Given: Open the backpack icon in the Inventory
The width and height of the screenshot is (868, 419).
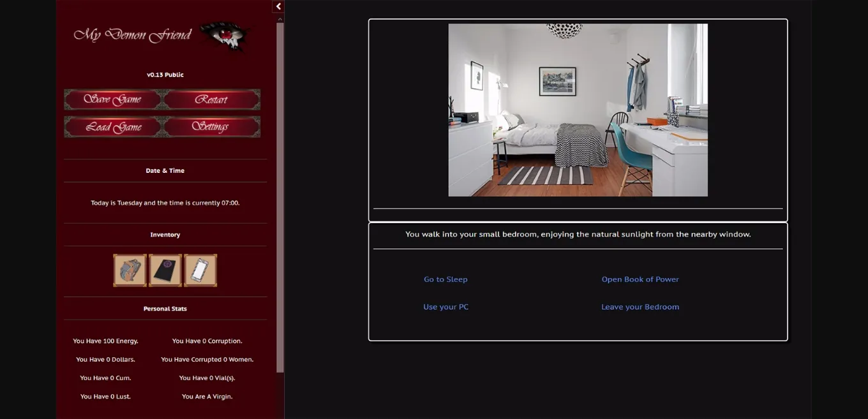Looking at the screenshot, I should pos(130,270).
